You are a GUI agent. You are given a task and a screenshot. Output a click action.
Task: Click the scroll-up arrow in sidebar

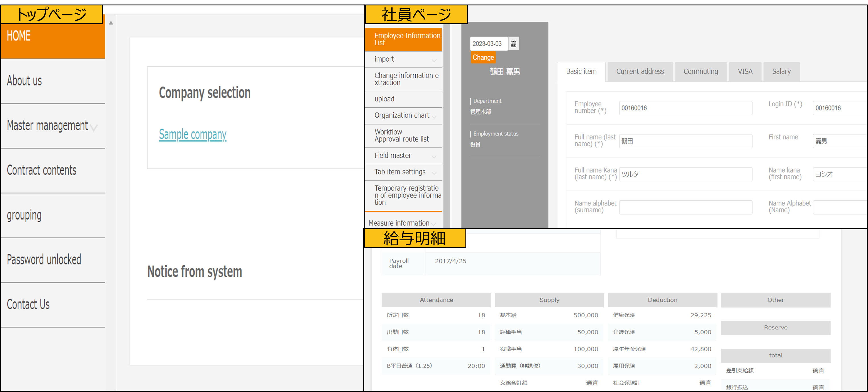[111, 23]
